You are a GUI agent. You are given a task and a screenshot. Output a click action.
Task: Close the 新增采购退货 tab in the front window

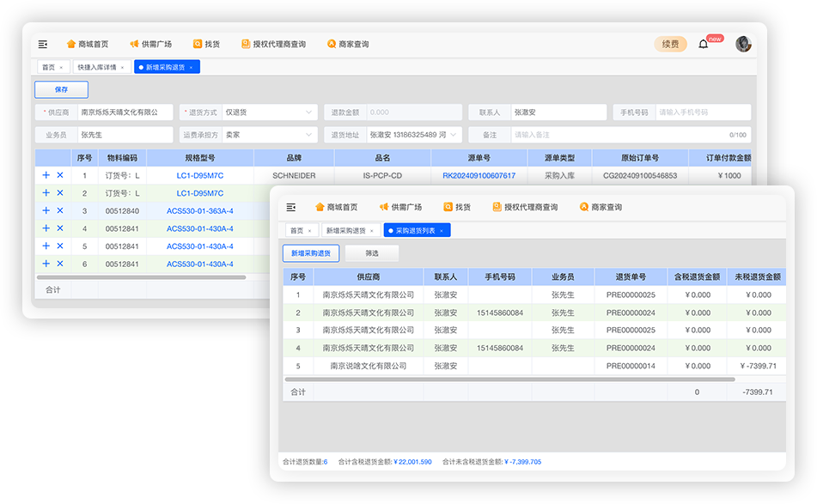tap(371, 231)
